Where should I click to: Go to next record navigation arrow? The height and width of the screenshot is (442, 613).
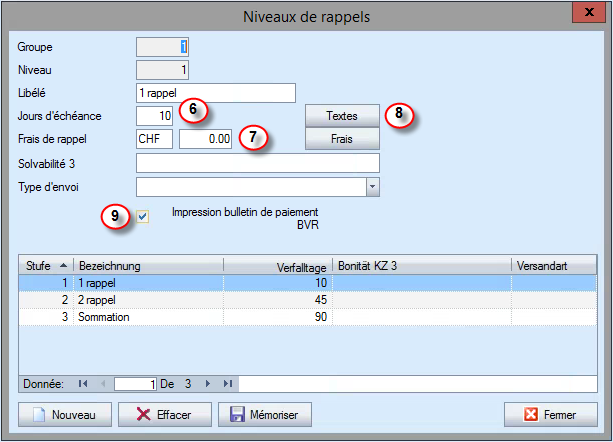(208, 384)
